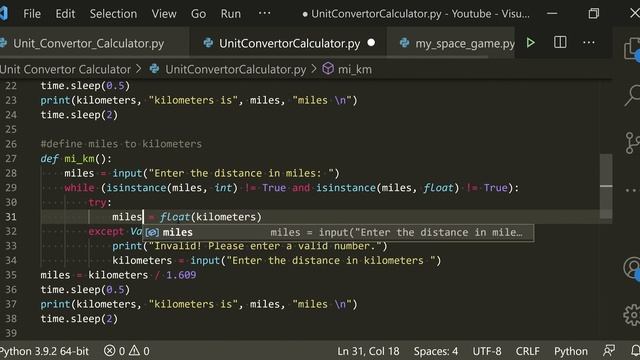
Task: Open the Manage gear menu
Action: tap(632, 315)
